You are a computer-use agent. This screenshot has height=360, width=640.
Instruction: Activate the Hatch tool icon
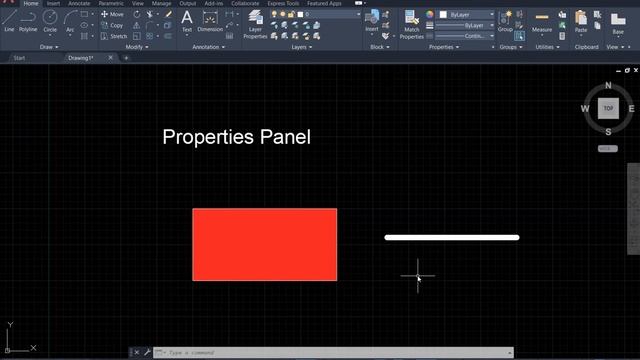point(84,36)
